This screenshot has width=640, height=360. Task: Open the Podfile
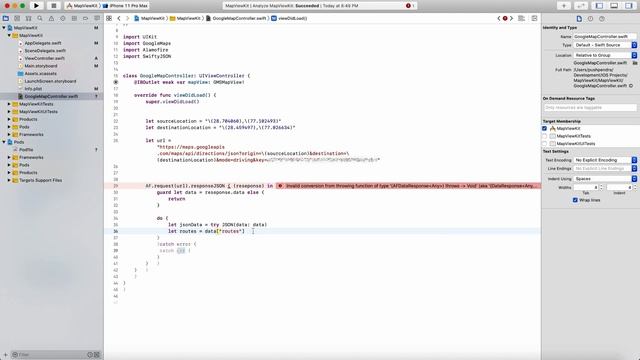point(26,150)
